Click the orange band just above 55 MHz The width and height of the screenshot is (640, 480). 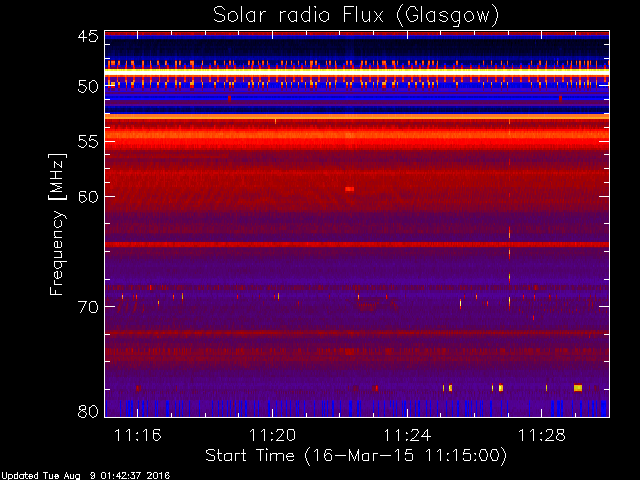click(357, 134)
